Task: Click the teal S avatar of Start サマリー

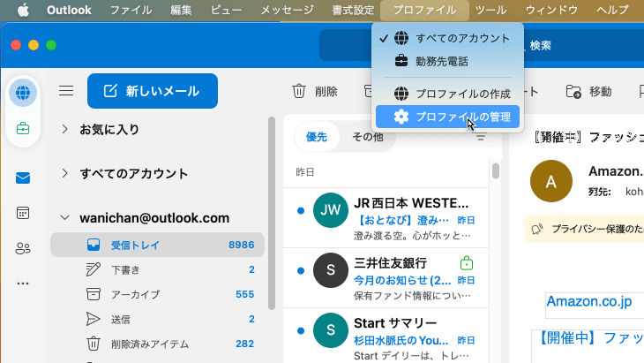Action: pos(330,330)
